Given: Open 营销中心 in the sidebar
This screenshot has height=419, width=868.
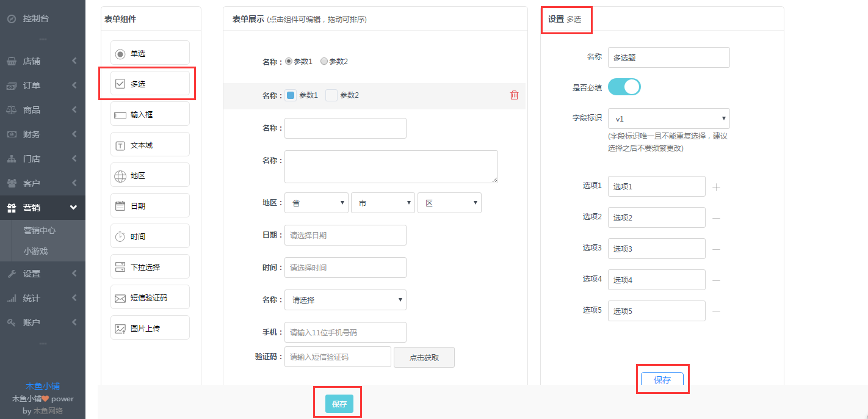Looking at the screenshot, I should (40, 230).
